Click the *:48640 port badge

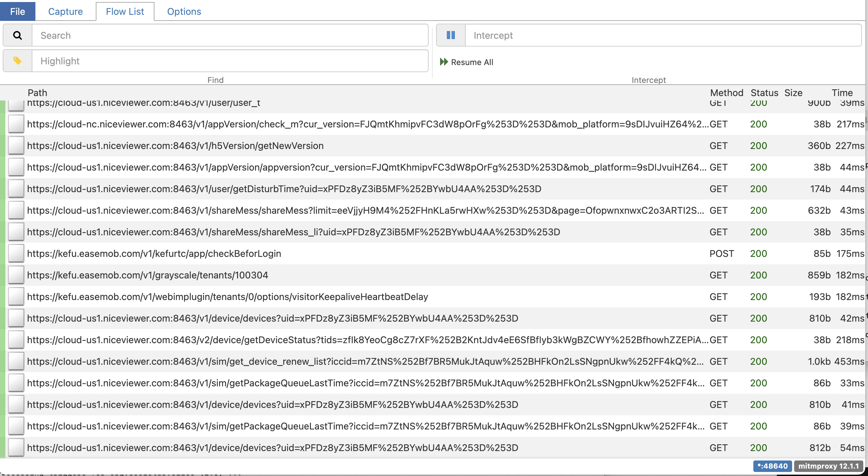coord(772,466)
